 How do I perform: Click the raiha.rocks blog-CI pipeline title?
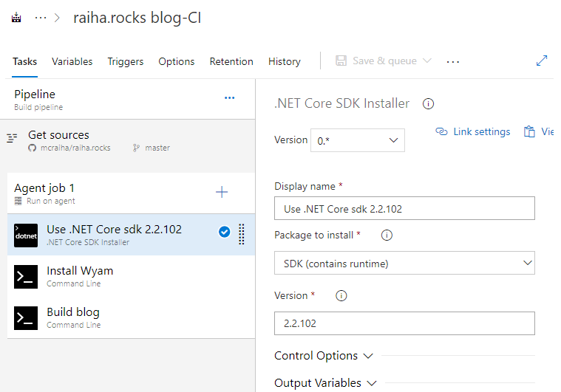point(137,18)
